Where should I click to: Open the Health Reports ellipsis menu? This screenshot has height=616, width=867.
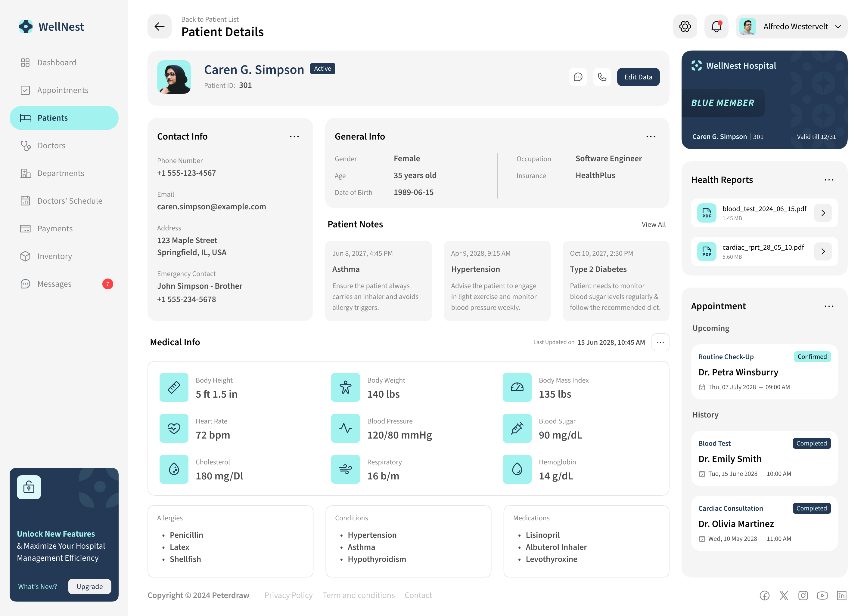(829, 180)
